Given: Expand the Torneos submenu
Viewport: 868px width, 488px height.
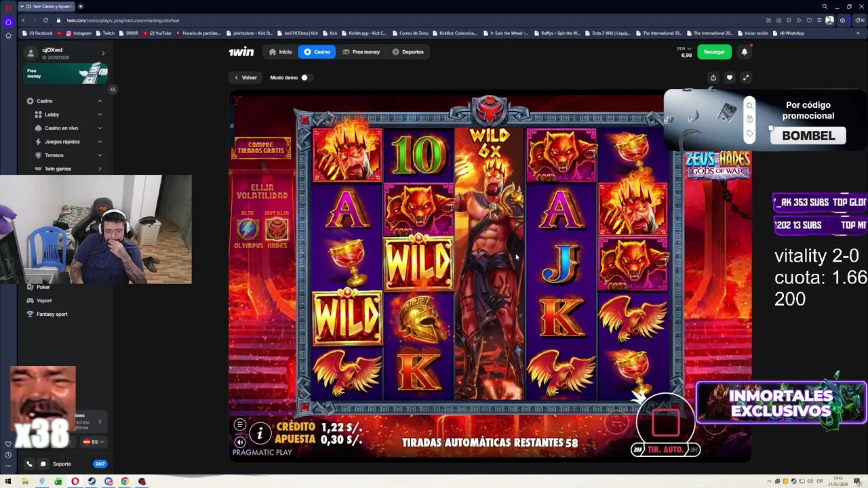Looking at the screenshot, I should [x=100, y=155].
